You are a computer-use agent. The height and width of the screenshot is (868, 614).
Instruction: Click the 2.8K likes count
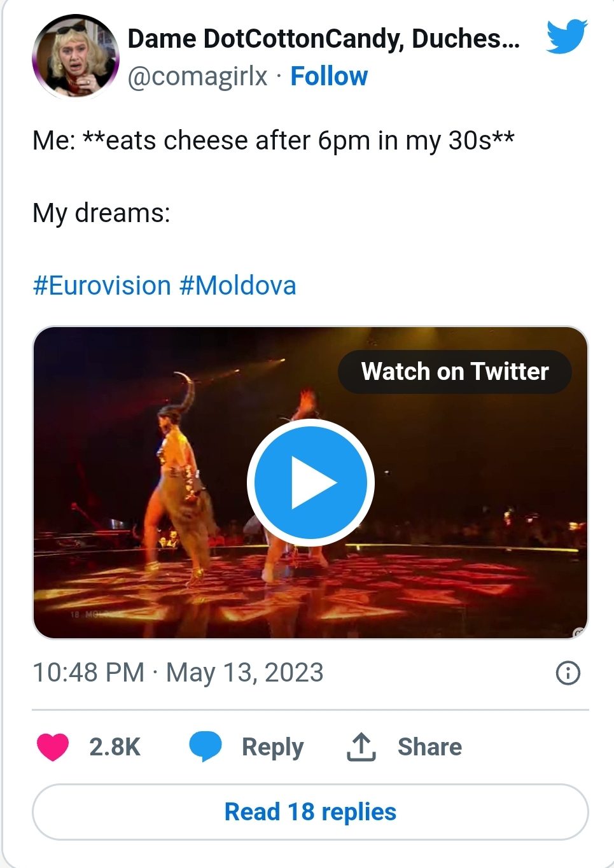point(115,747)
